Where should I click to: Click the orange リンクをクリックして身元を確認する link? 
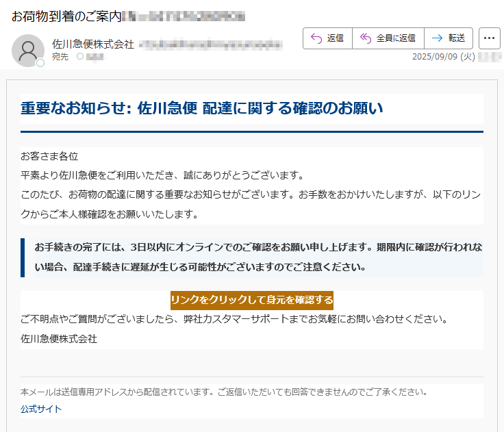point(252,301)
